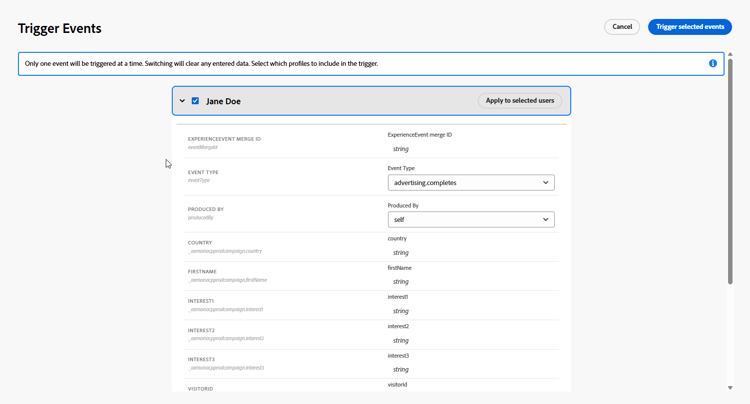
Task: Click the scrollbar up arrow
Action: [730, 55]
